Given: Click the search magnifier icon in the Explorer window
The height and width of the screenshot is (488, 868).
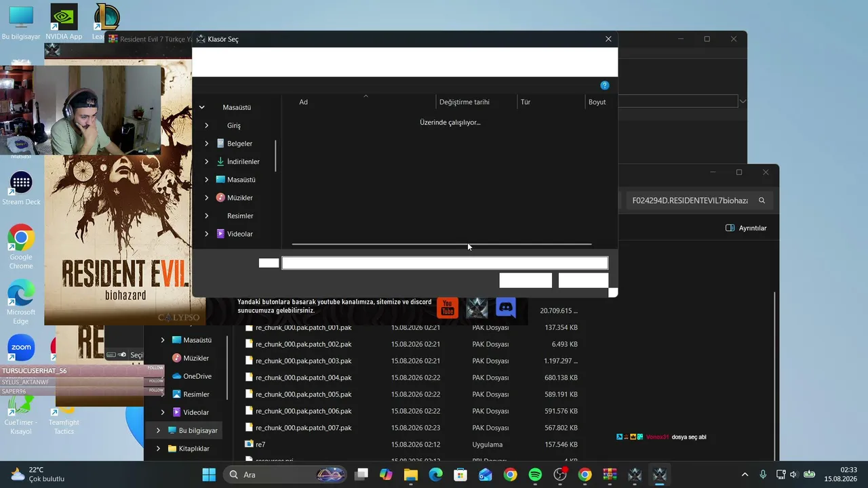Looking at the screenshot, I should click(x=762, y=201).
